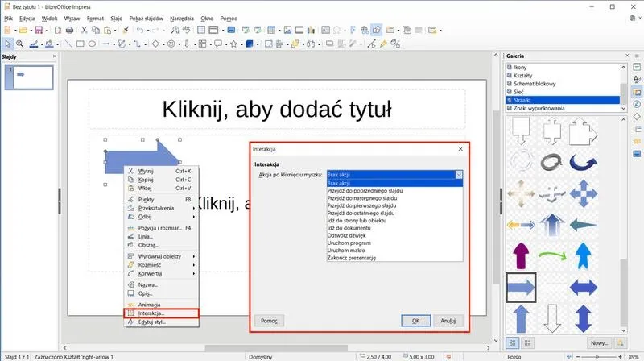Viewport: 644px width, 361px height.
Task: Click the Cut scissors toolbar icon
Action: coord(84,30)
